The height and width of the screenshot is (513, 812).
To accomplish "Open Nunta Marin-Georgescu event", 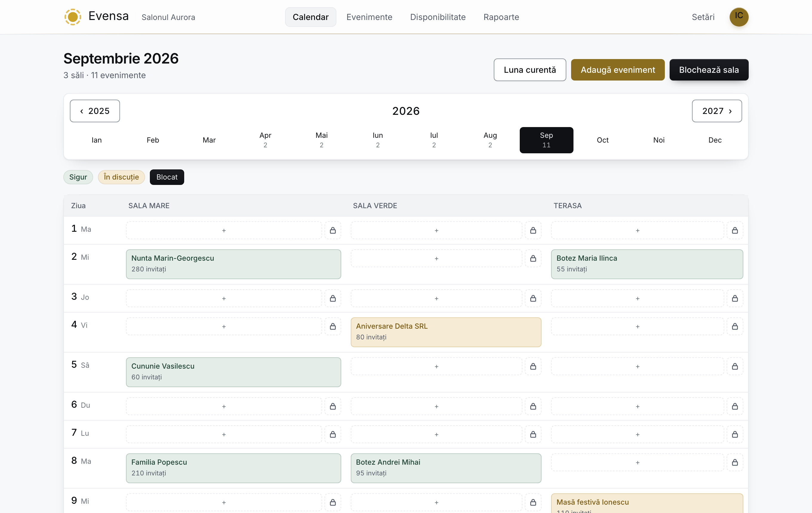I will click(233, 264).
